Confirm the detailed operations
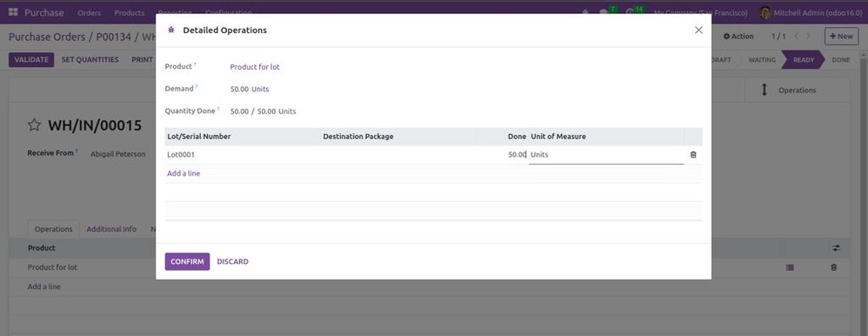 (x=187, y=262)
